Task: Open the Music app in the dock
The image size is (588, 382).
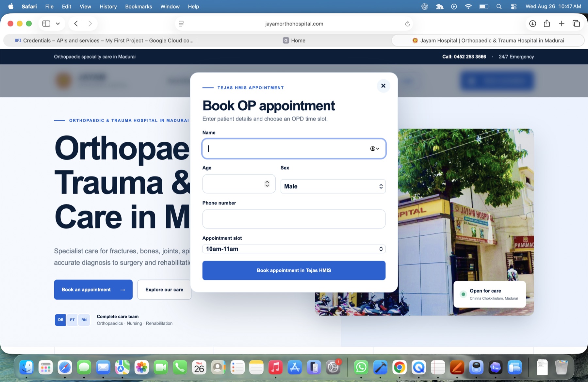Action: click(275, 368)
